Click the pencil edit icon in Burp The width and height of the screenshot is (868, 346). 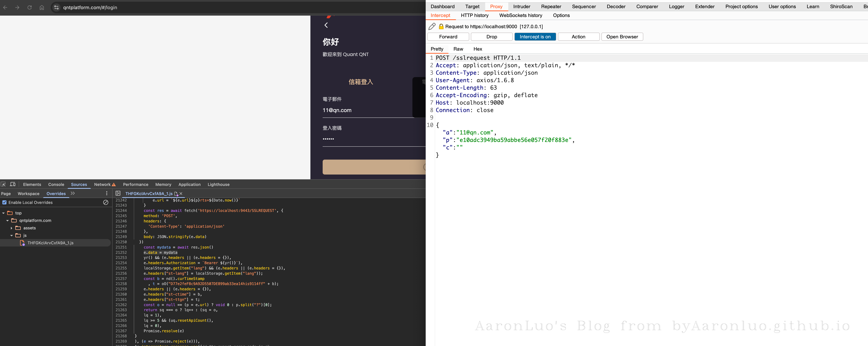(x=432, y=26)
